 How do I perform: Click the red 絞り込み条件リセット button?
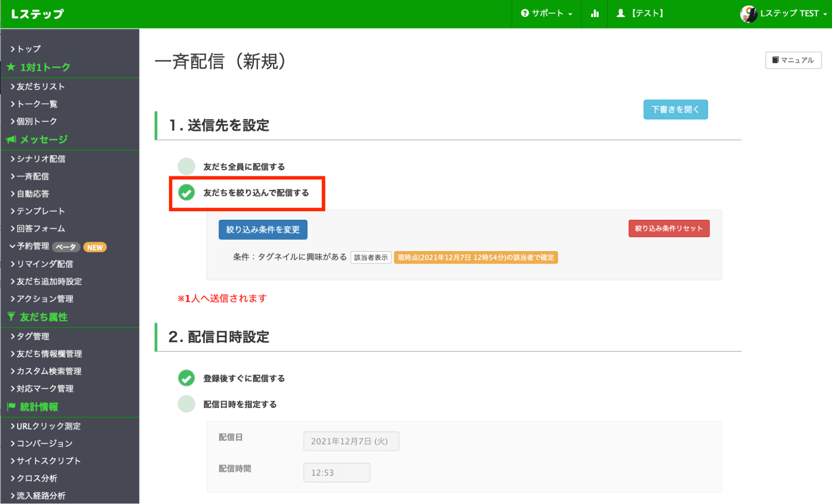[668, 228]
